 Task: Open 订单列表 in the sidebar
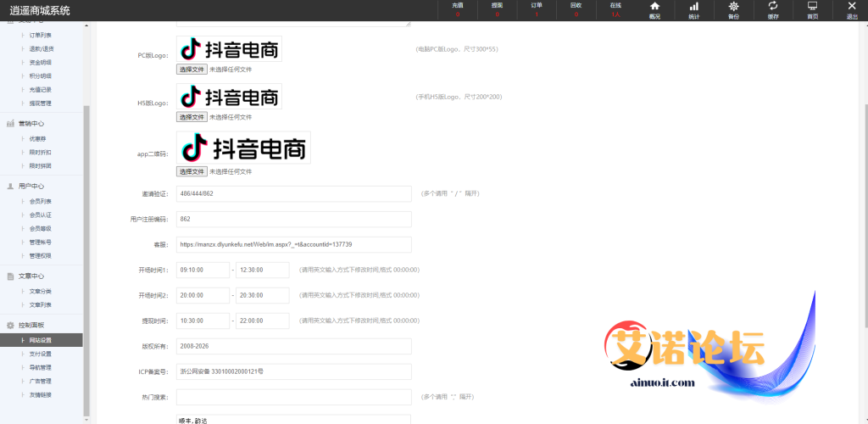point(41,35)
